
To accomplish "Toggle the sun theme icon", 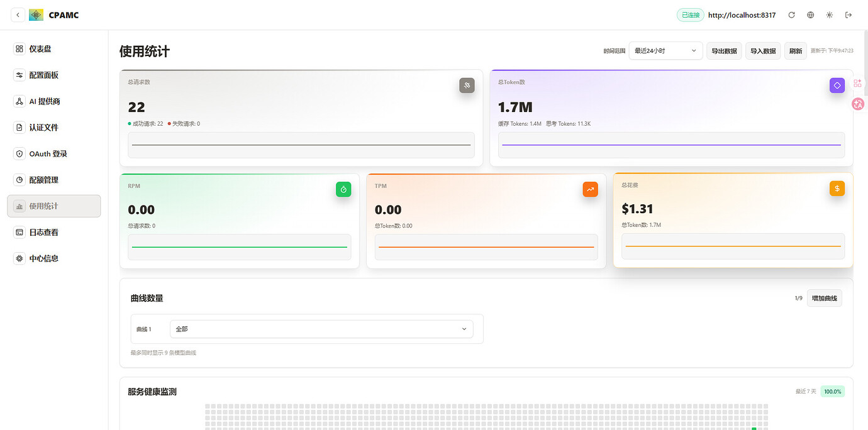I will (830, 15).
